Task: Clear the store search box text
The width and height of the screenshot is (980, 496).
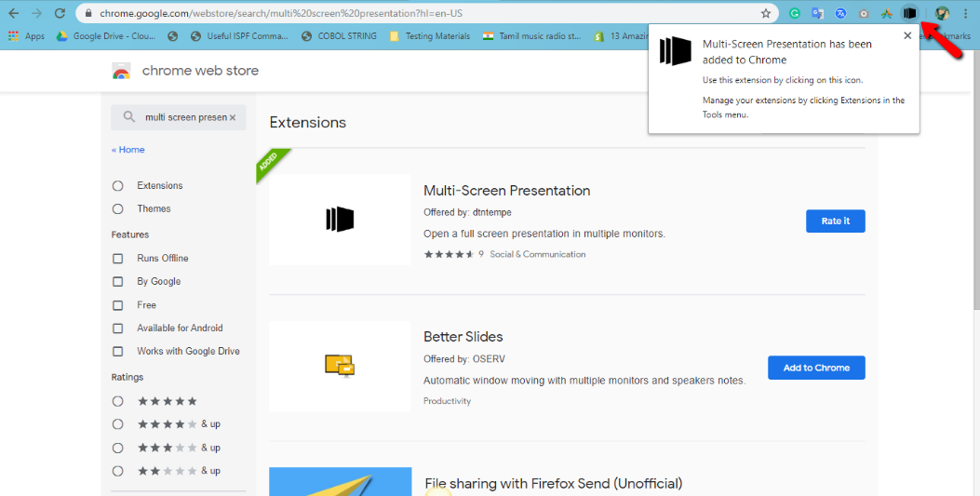Action: tap(233, 117)
